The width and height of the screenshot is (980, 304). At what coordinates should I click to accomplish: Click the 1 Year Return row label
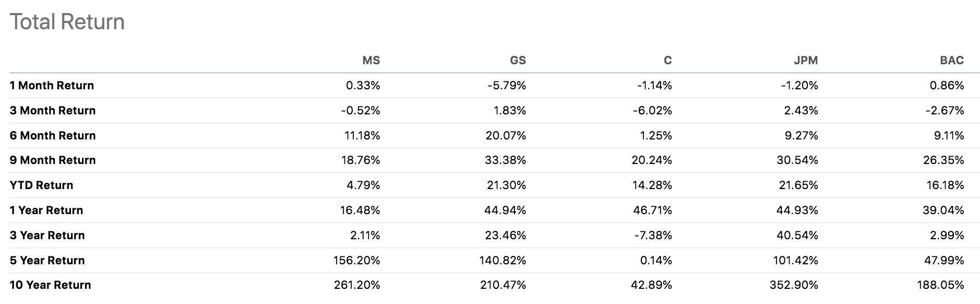pos(46,211)
